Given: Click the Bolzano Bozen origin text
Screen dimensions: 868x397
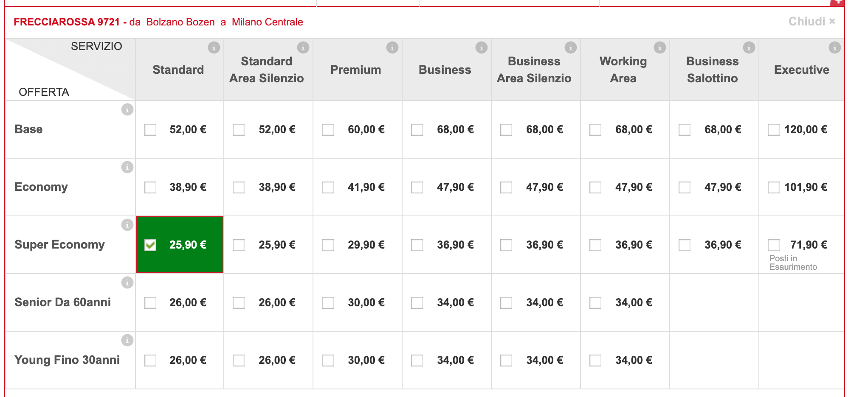Looking at the screenshot, I should 180,22.
